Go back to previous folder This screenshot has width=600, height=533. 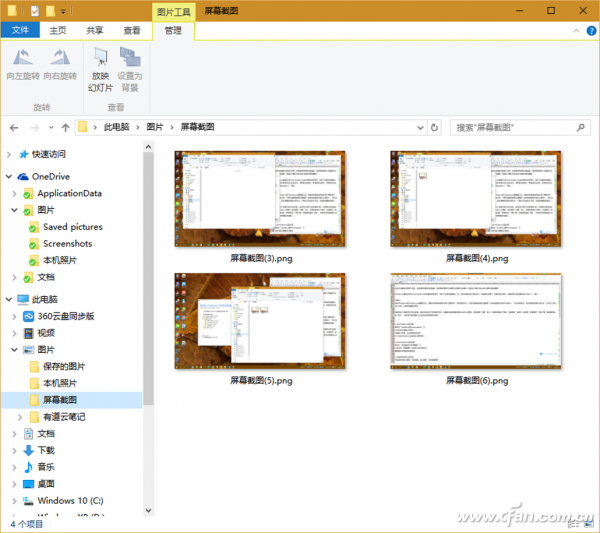[x=14, y=127]
